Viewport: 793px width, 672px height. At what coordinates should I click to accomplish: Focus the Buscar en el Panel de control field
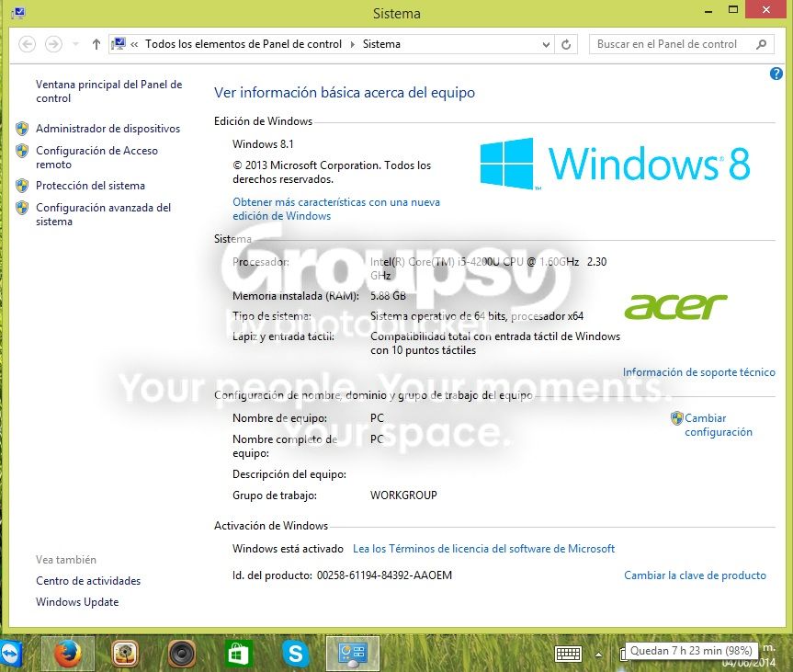coord(681,44)
